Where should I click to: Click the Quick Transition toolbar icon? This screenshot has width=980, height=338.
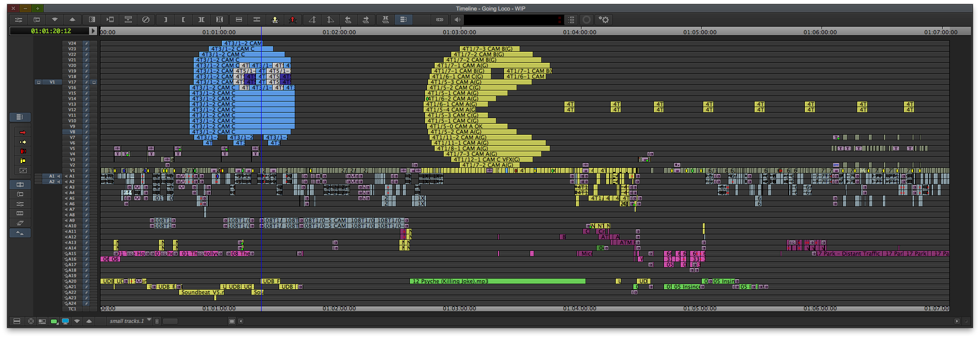pyautogui.click(x=92, y=20)
